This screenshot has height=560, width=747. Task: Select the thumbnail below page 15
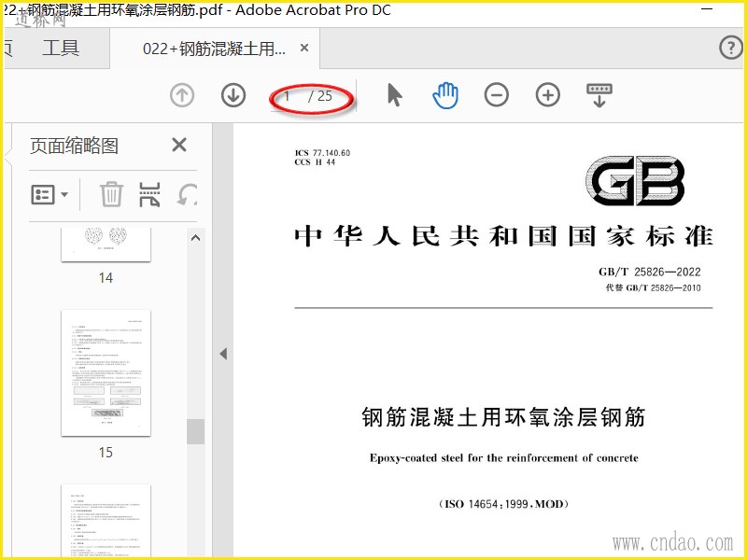(x=106, y=521)
